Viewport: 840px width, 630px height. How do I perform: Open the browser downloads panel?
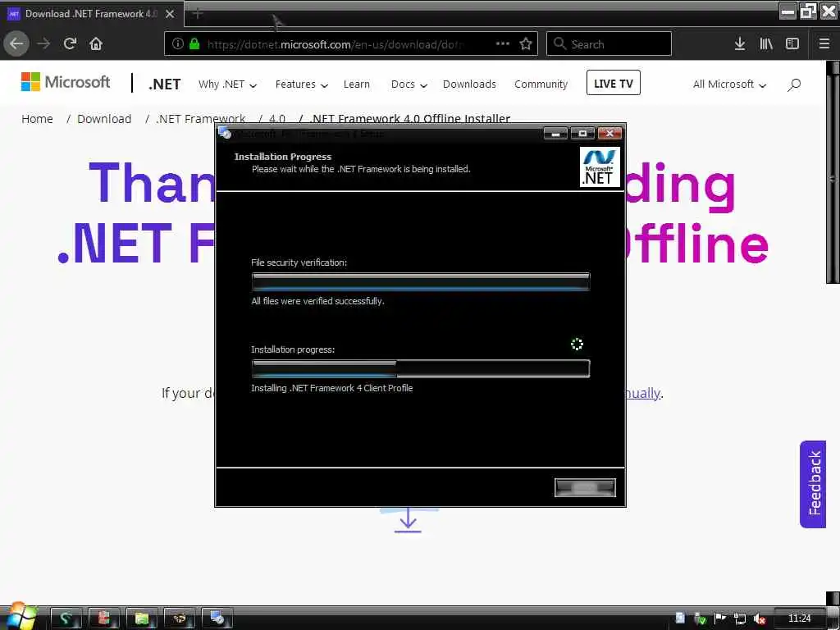pos(740,44)
